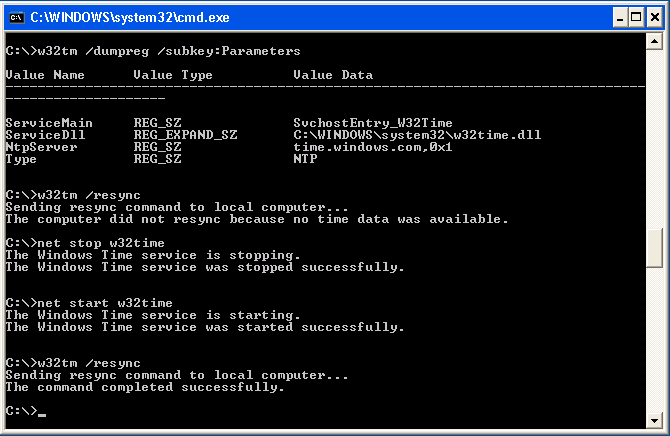Image resolution: width=670 pixels, height=436 pixels.
Task: Click the window title text C:\WINDOWS\system32\cmd.exe
Action: 130,18
